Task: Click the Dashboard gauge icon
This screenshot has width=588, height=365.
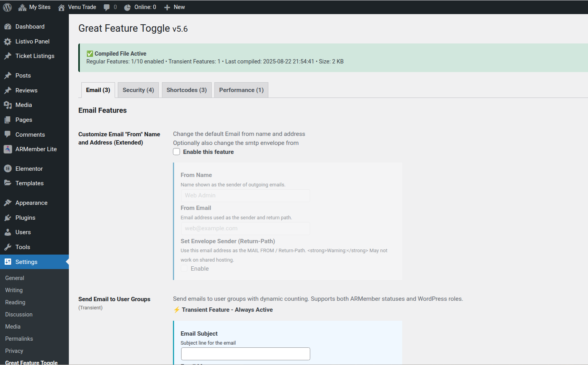Action: (7, 27)
